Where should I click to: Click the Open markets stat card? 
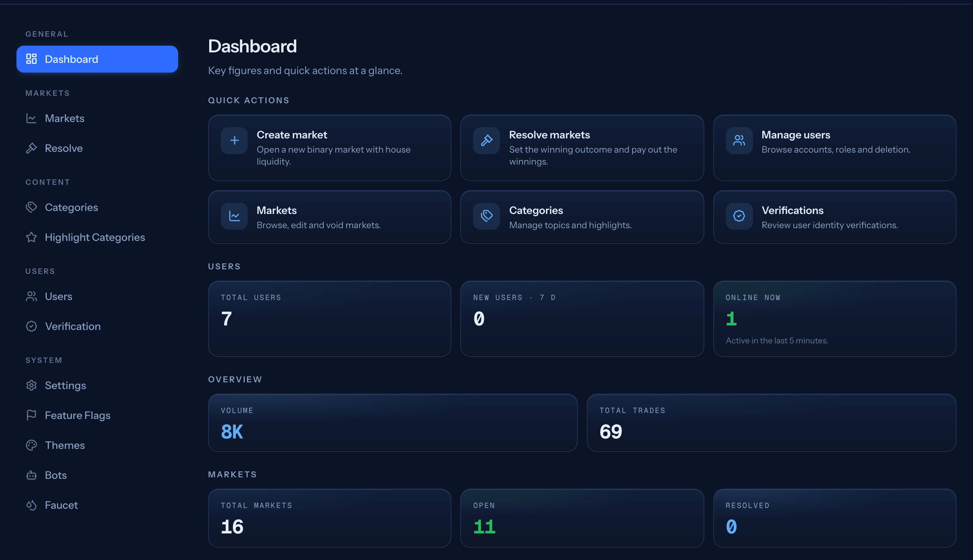(x=582, y=518)
